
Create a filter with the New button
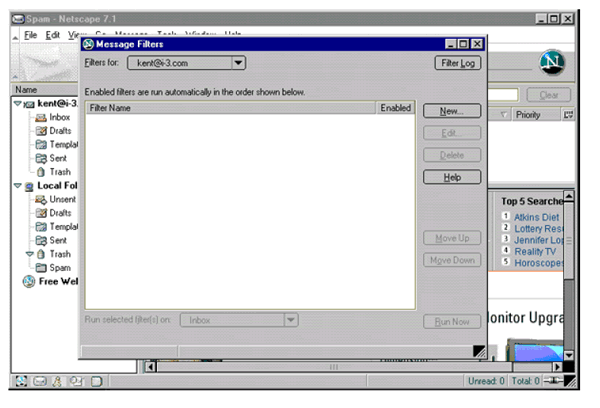[452, 111]
